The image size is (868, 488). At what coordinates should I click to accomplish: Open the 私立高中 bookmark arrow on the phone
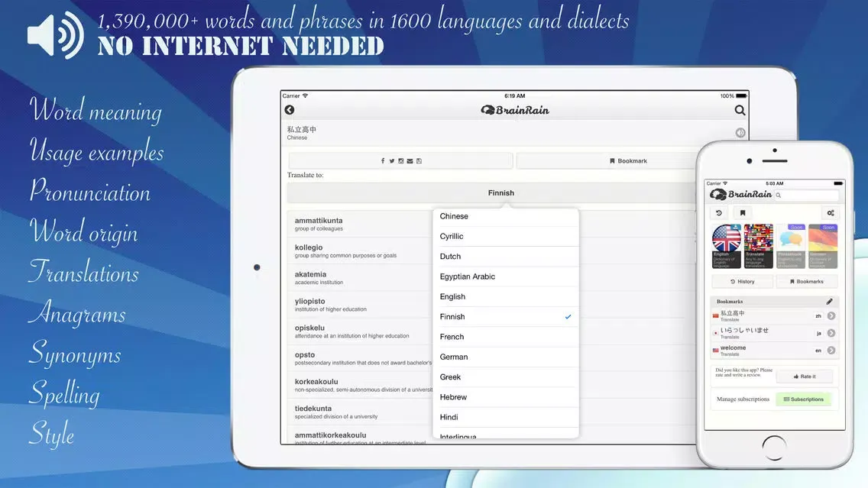(x=831, y=316)
